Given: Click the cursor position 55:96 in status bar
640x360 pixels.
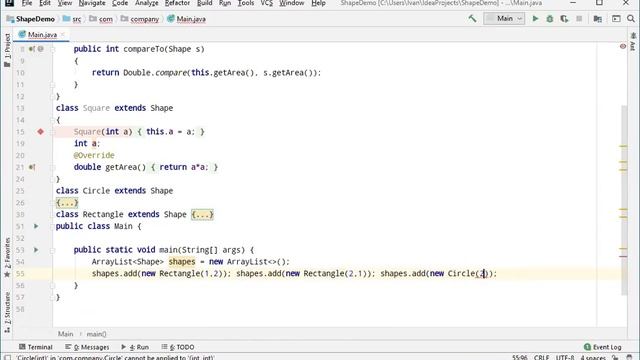Looking at the screenshot, I should tap(519, 357).
